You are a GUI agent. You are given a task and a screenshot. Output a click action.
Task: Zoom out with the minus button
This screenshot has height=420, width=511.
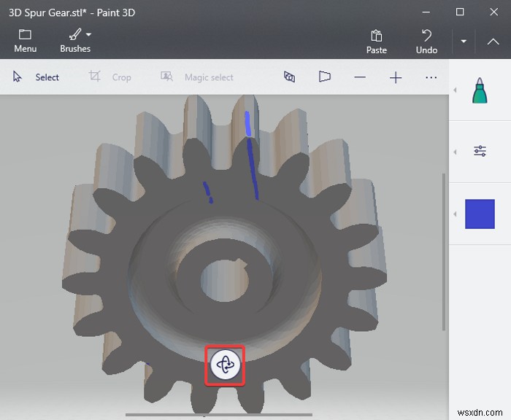coord(360,77)
